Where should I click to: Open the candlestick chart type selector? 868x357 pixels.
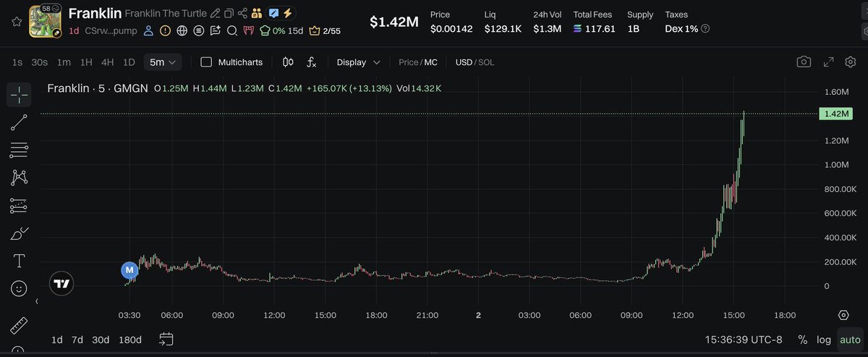pos(288,62)
